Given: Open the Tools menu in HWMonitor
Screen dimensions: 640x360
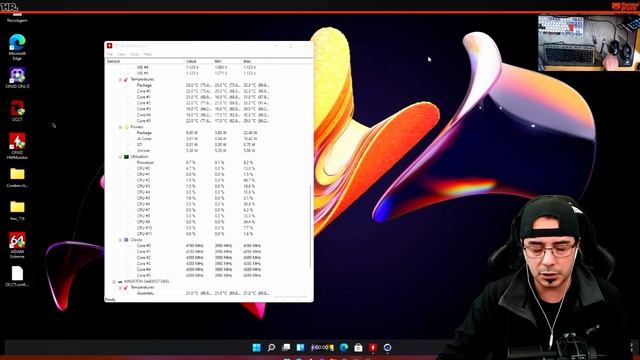Looking at the screenshot, I should click(134, 54).
